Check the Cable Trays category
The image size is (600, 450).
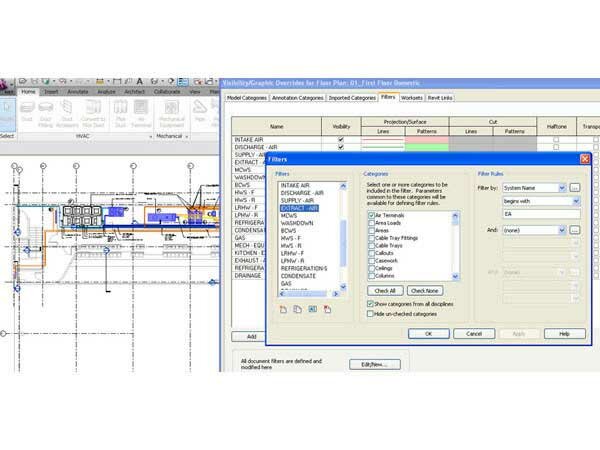click(371, 245)
